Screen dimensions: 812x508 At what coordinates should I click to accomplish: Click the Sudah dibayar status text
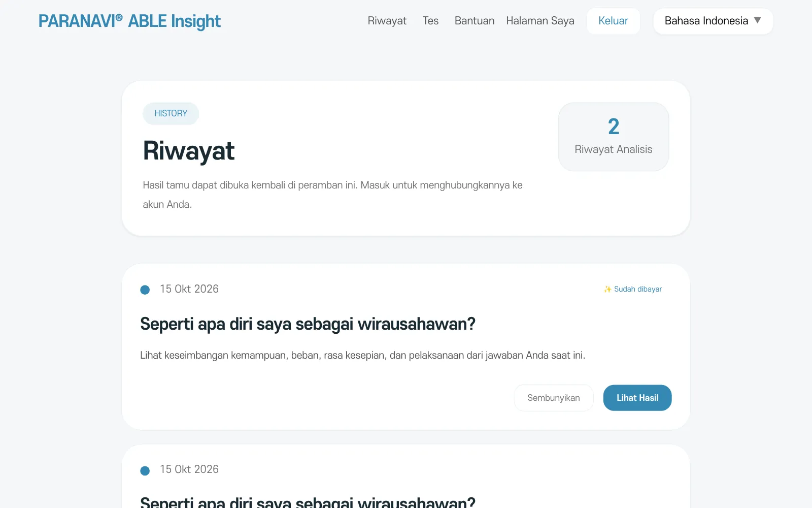tap(638, 289)
